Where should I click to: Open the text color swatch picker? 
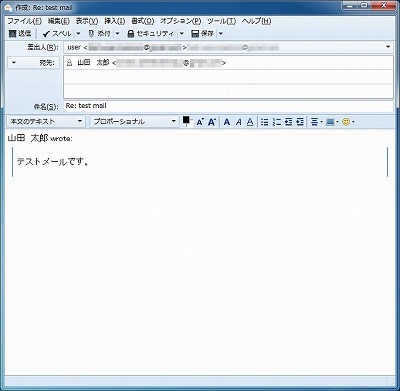coord(187,121)
